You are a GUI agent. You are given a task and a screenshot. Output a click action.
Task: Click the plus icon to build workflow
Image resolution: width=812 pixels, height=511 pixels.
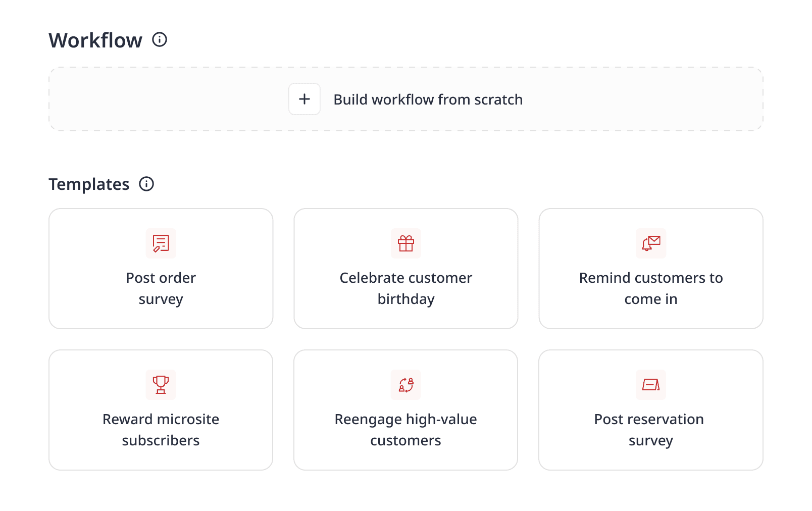tap(304, 99)
